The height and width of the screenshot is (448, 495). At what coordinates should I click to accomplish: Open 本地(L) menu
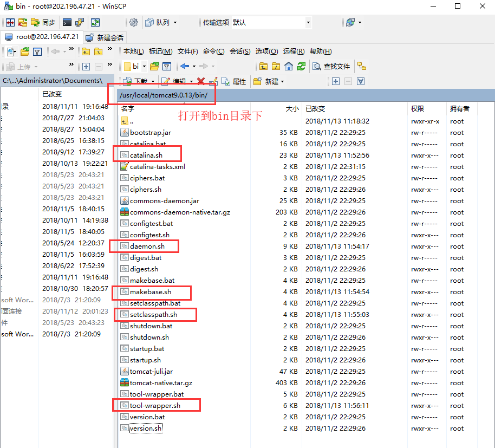coord(134,51)
